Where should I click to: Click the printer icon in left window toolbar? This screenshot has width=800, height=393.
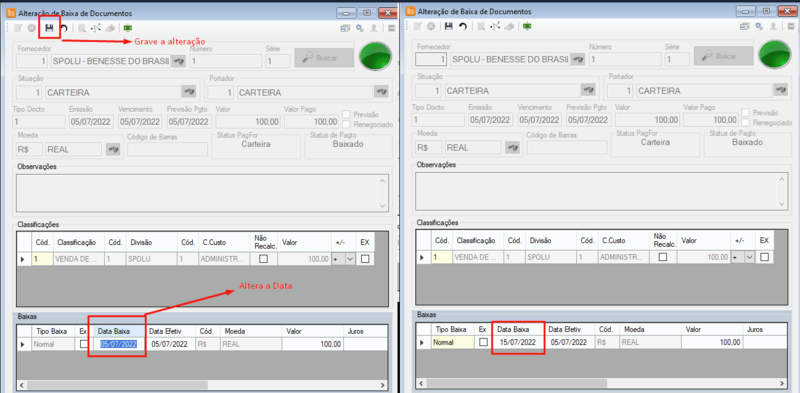click(109, 28)
